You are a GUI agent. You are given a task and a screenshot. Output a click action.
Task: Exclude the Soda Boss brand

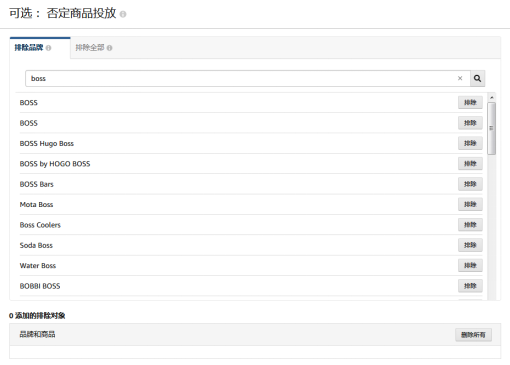pos(470,245)
